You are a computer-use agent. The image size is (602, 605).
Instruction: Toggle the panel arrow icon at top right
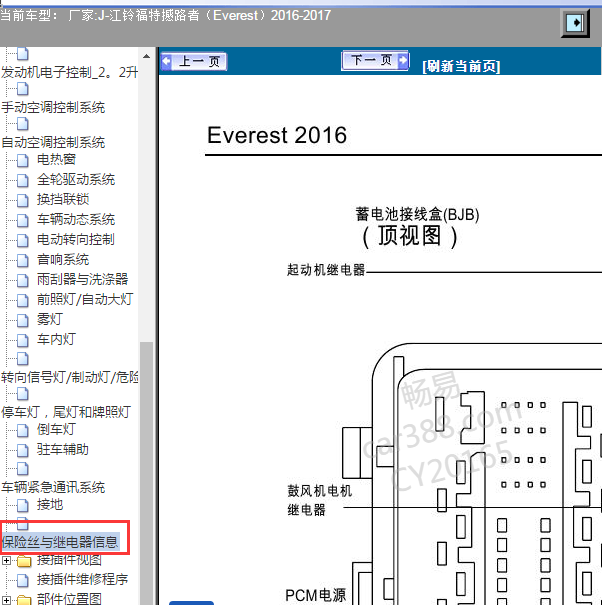coord(575,23)
